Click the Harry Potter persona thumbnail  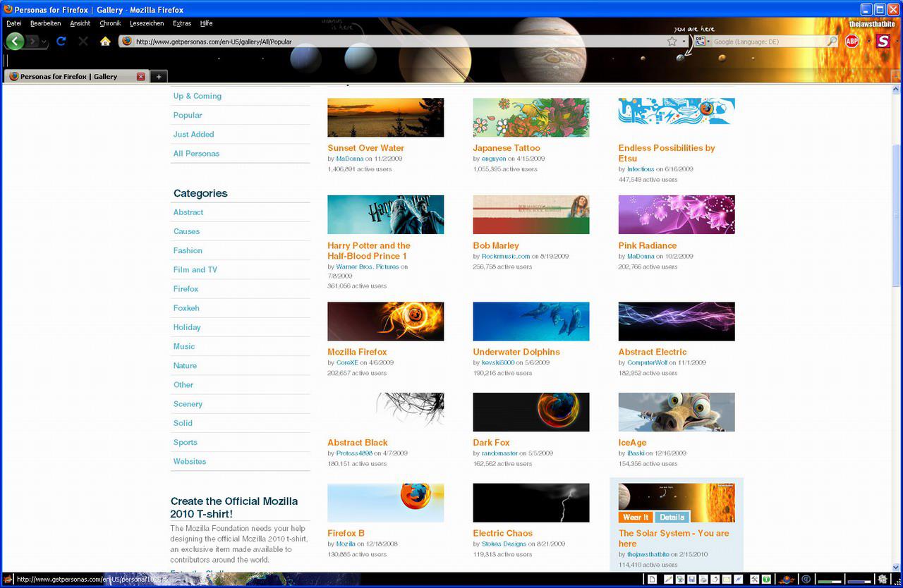[386, 214]
